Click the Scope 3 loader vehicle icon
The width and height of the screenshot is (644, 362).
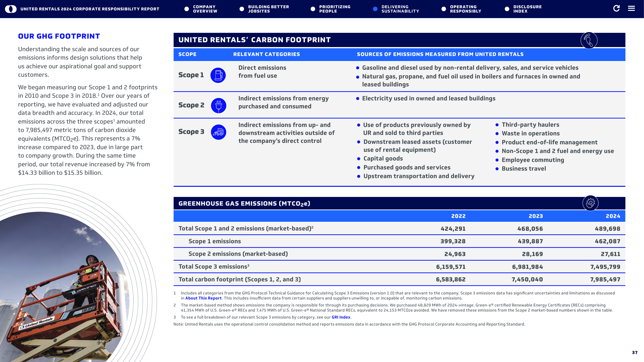pyautogui.click(x=219, y=132)
